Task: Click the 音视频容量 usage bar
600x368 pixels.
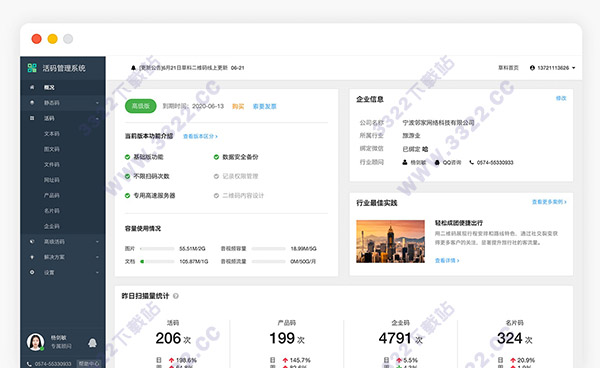Action: [268, 249]
